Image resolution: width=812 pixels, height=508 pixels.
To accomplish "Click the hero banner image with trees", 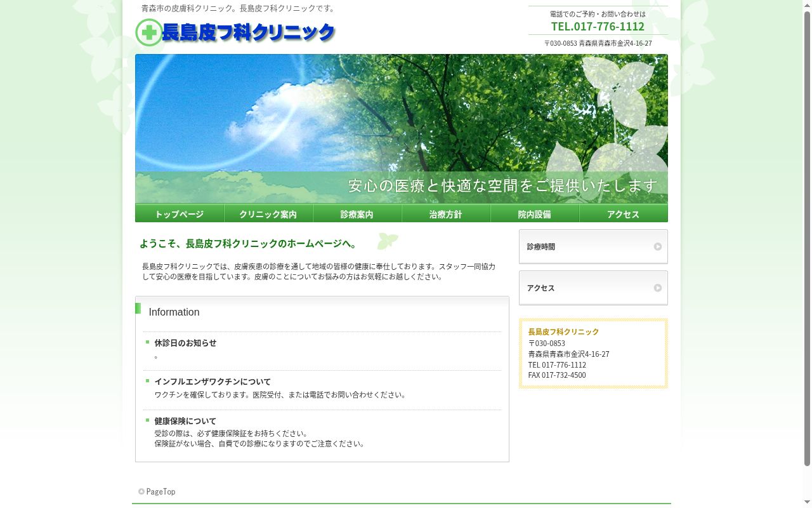I will click(x=402, y=128).
